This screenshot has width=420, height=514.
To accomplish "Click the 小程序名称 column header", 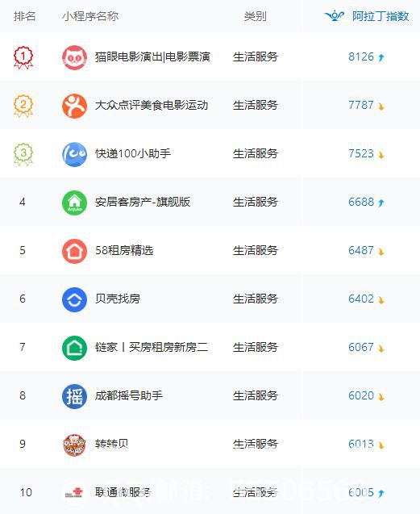I will [90, 16].
